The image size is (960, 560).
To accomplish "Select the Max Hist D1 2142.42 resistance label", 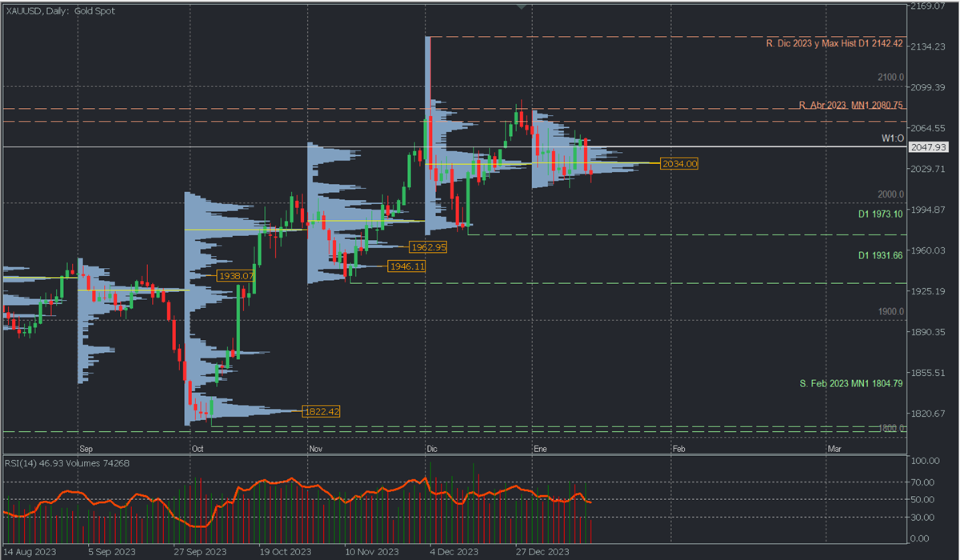I will pos(834,43).
